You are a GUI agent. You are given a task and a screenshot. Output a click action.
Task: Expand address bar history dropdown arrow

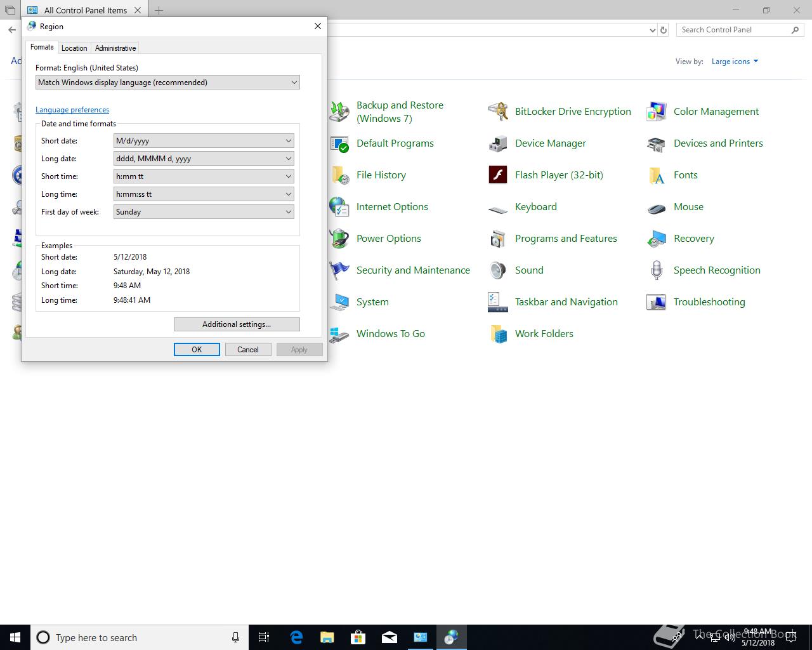(653, 30)
